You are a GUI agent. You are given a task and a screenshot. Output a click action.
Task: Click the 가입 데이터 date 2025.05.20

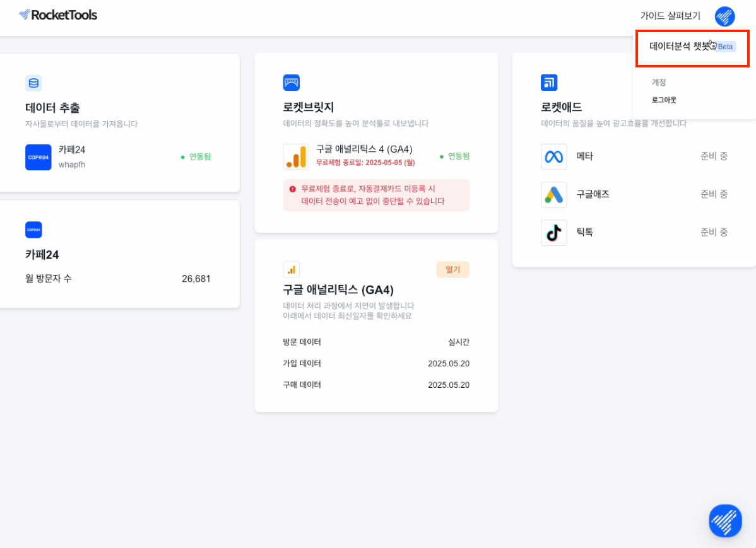point(449,363)
